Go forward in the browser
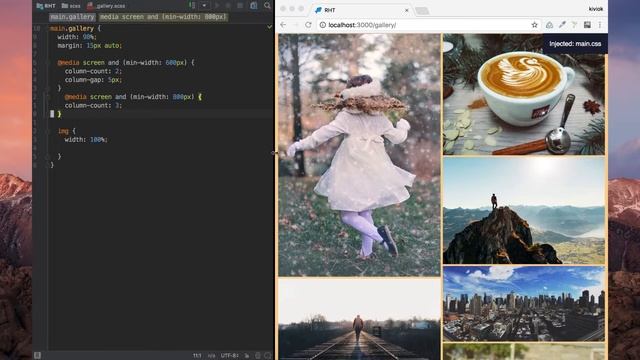The image size is (640, 360). [296, 25]
